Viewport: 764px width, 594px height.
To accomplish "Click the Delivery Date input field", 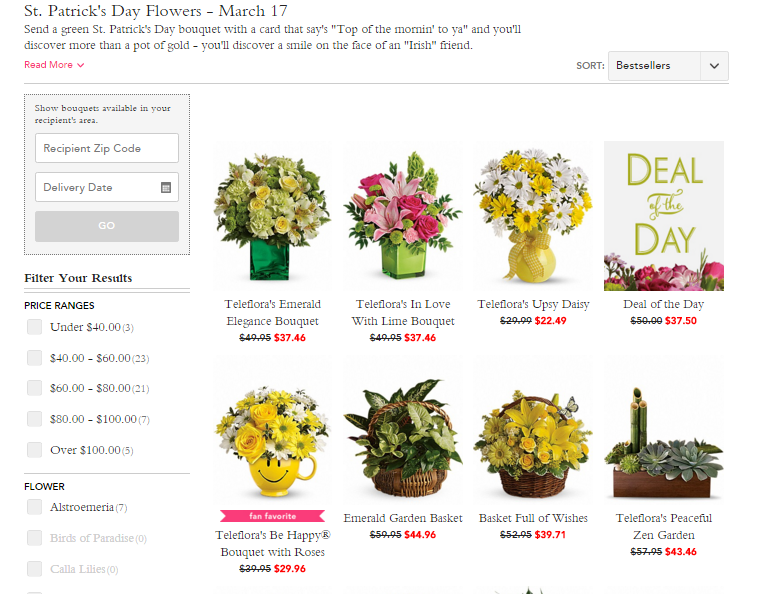I will (x=107, y=187).
